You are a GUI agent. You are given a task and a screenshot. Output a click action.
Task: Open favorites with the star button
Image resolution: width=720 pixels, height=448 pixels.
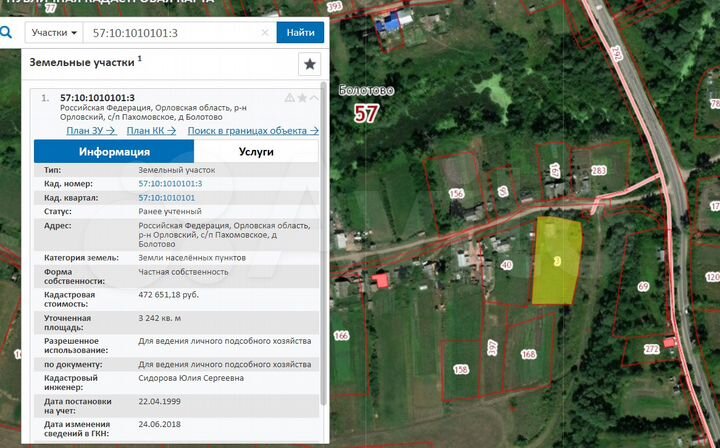[310, 64]
